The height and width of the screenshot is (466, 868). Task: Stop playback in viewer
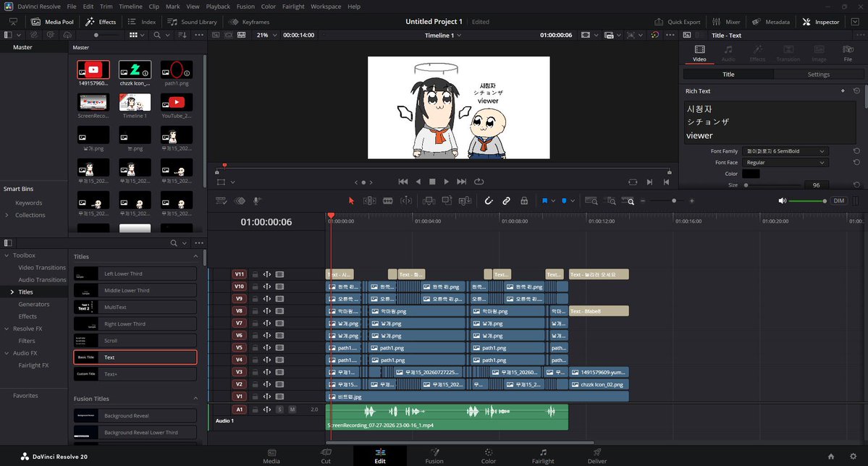432,182
